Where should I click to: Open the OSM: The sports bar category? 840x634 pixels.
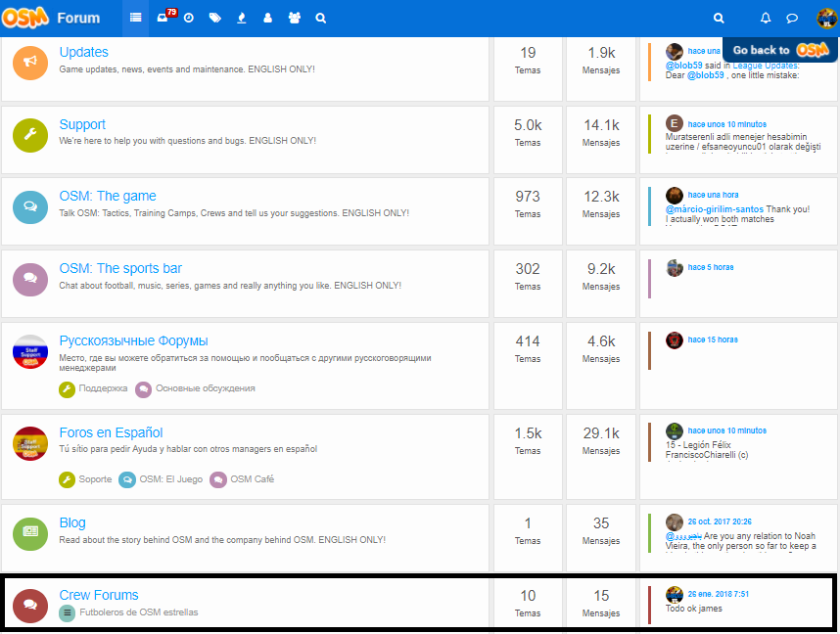[120, 268]
